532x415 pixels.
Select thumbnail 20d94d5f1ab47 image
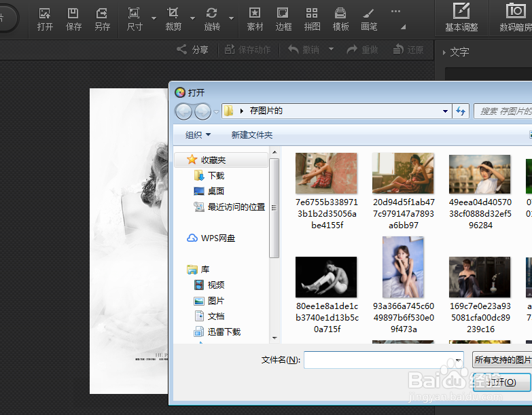click(x=403, y=173)
